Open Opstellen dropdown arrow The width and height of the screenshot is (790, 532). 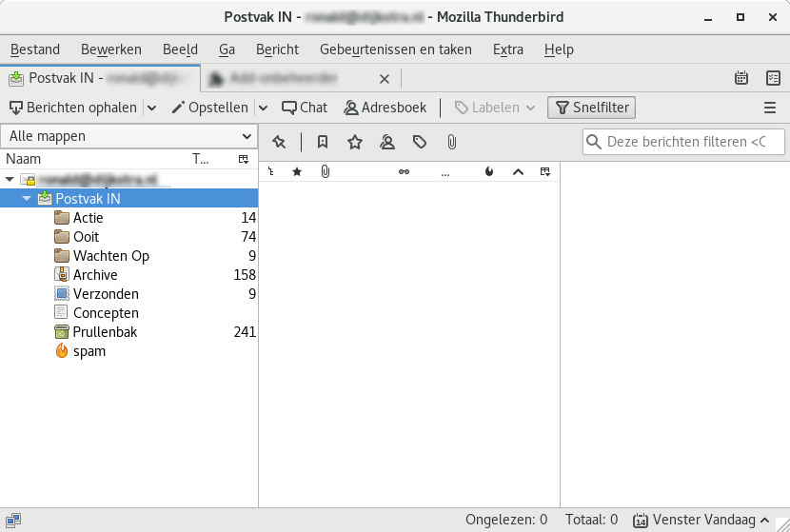pos(263,108)
